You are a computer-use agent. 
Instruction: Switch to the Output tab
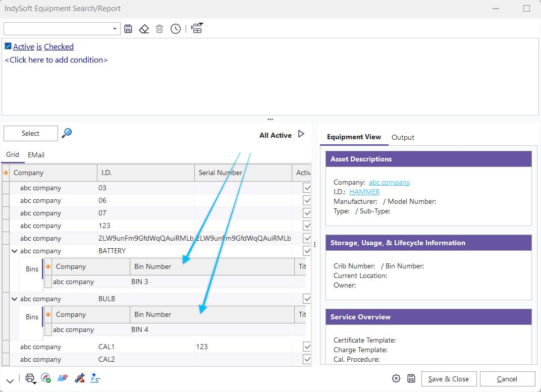403,137
